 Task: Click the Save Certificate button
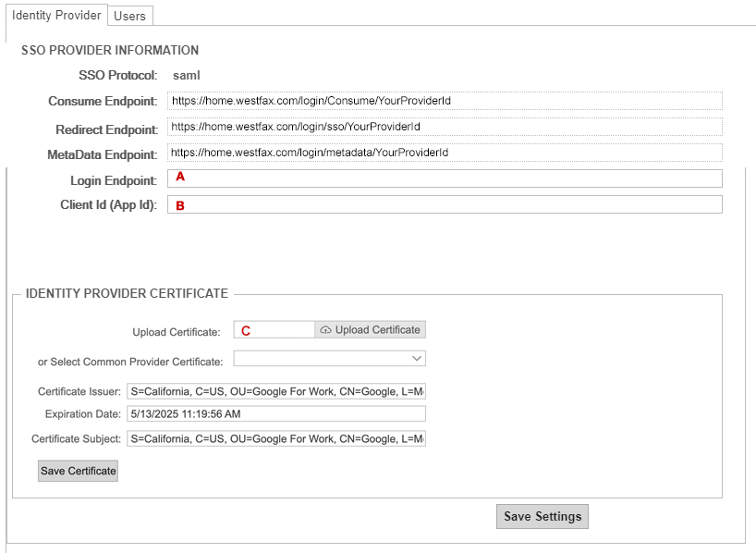[78, 471]
